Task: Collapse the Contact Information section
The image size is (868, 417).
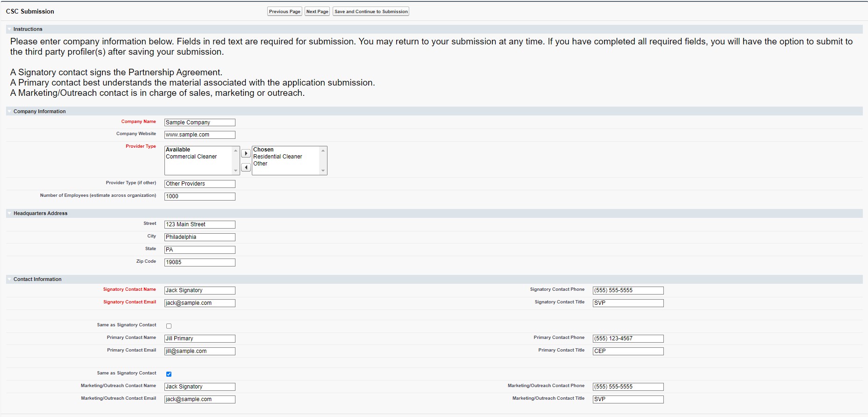Action: click(x=9, y=279)
